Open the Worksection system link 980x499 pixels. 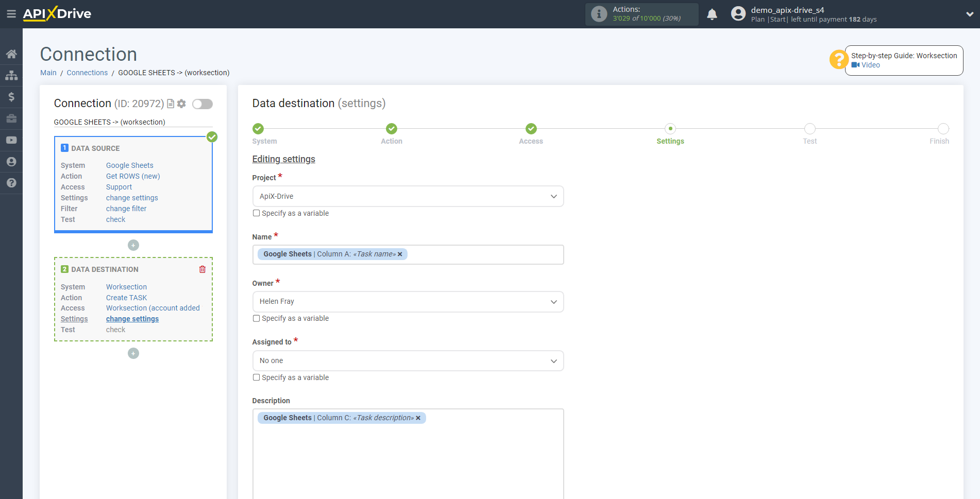[x=126, y=287]
